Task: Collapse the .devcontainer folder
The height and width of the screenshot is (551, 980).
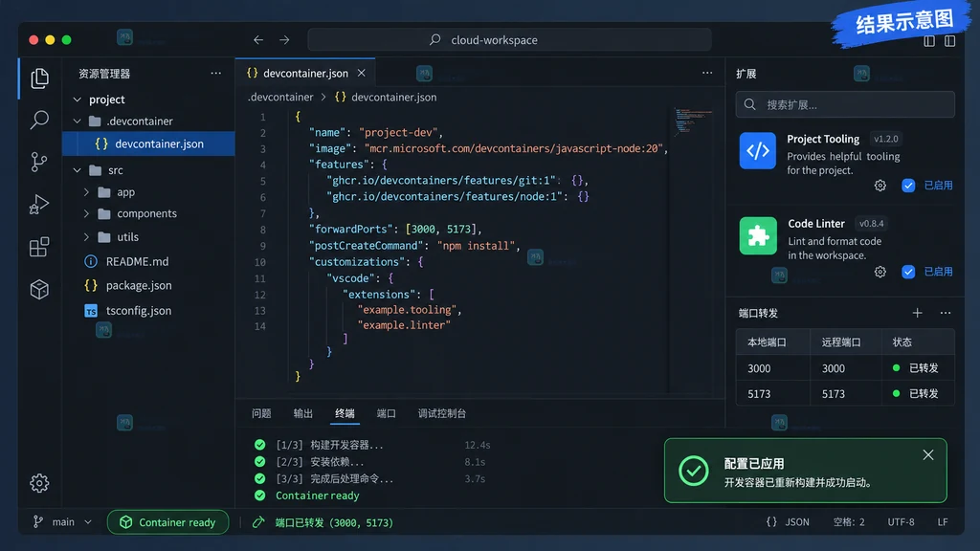Action: coord(77,121)
